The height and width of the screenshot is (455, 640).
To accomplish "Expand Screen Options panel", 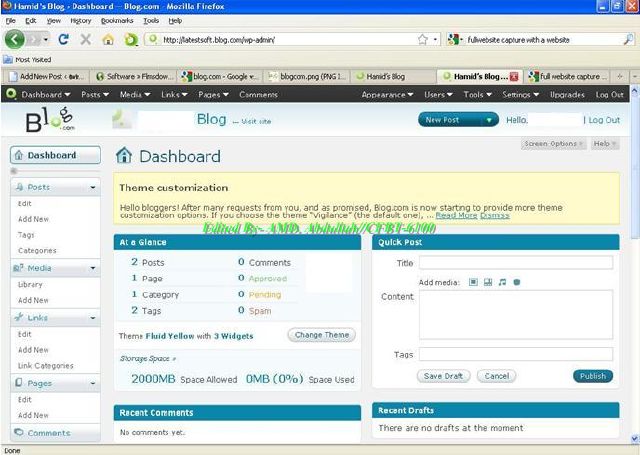I will [553, 144].
